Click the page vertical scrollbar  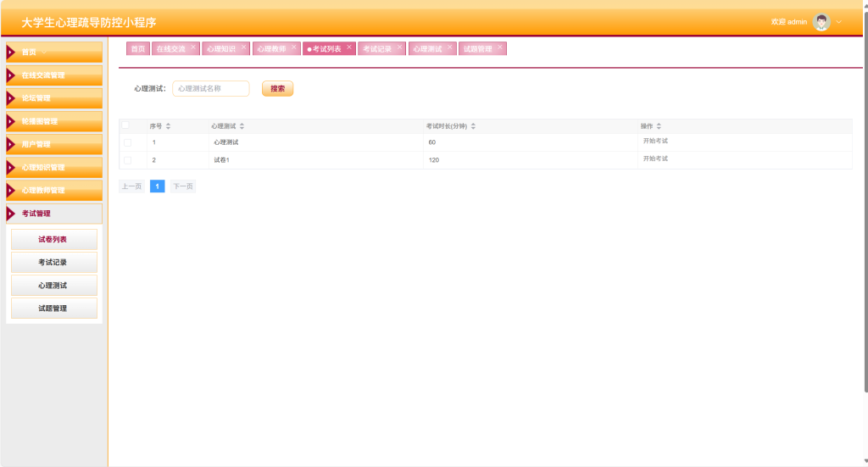865,202
